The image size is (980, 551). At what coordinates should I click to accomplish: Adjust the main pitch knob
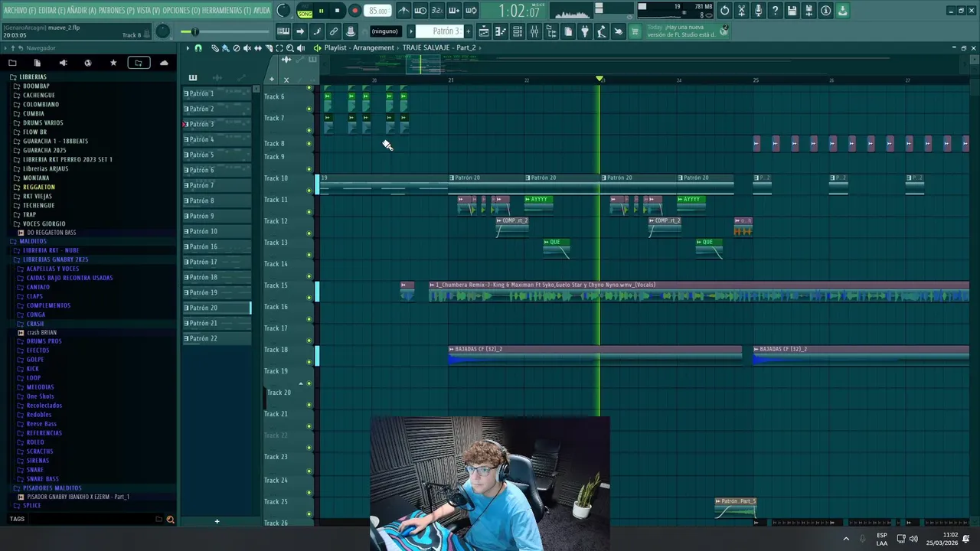(x=162, y=31)
